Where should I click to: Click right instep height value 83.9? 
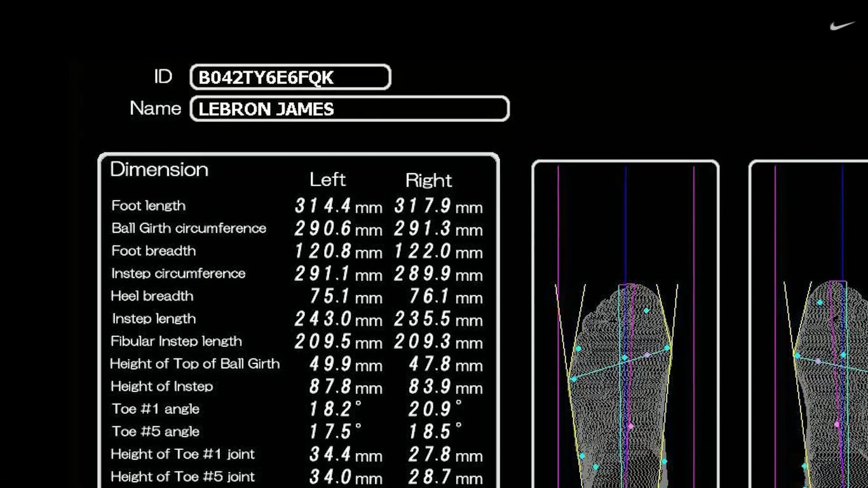430,387
